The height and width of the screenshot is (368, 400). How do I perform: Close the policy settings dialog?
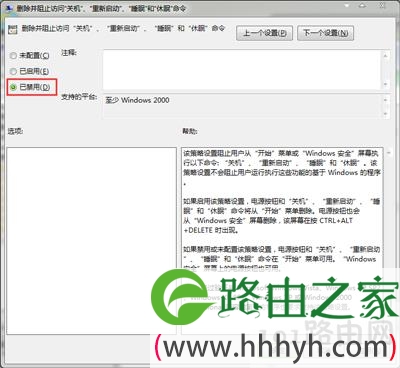tap(382, 6)
